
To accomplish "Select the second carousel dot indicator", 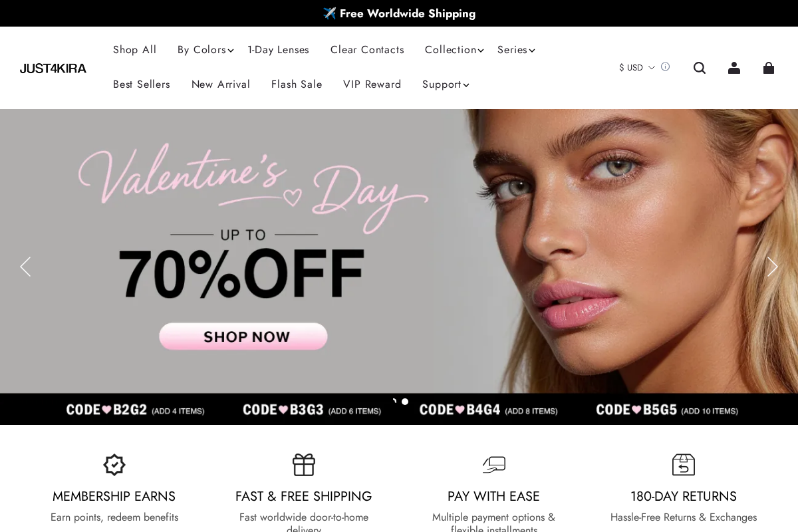I will point(405,402).
